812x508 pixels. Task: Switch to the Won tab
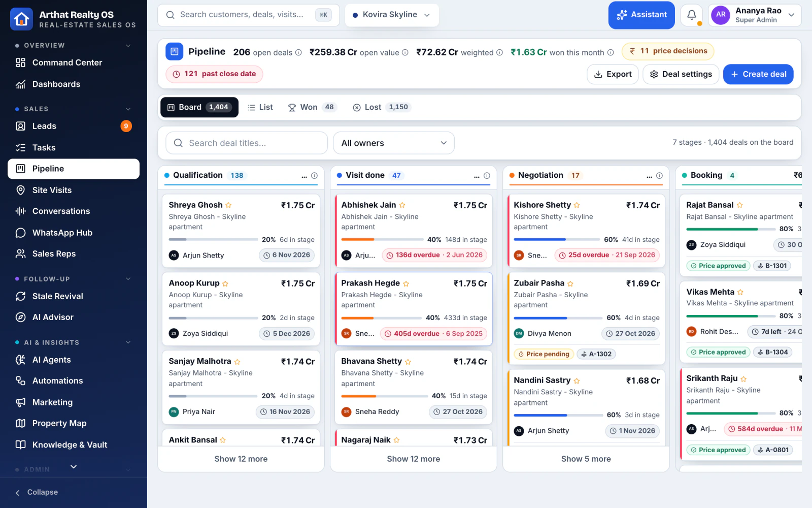(x=312, y=107)
